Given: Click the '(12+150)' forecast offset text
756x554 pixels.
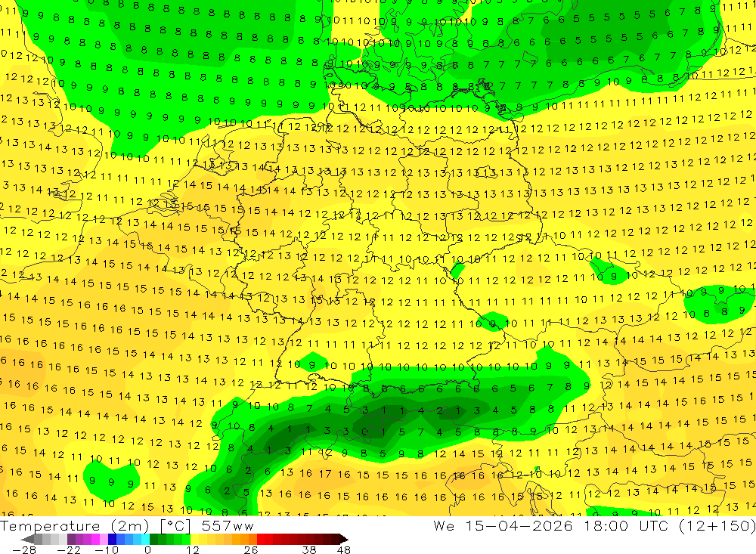Looking at the screenshot, I should pyautogui.click(x=718, y=525).
